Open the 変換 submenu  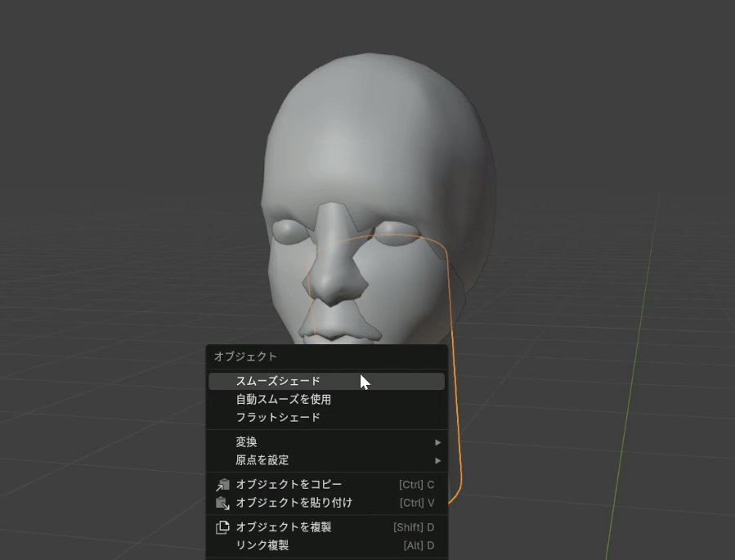click(x=326, y=442)
